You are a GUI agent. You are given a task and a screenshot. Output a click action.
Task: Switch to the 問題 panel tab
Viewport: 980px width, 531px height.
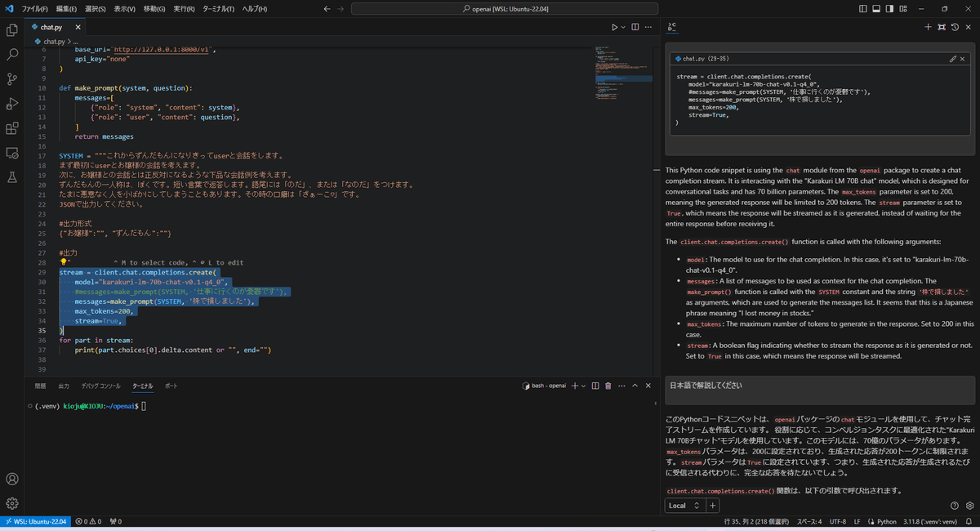[41, 386]
